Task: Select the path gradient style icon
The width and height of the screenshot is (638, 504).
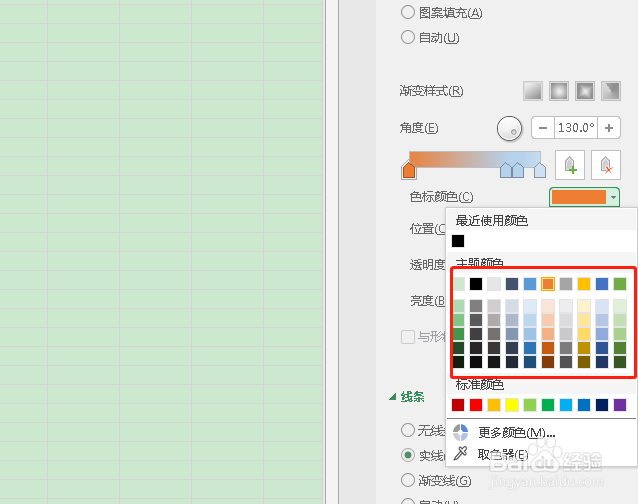Action: click(x=611, y=90)
